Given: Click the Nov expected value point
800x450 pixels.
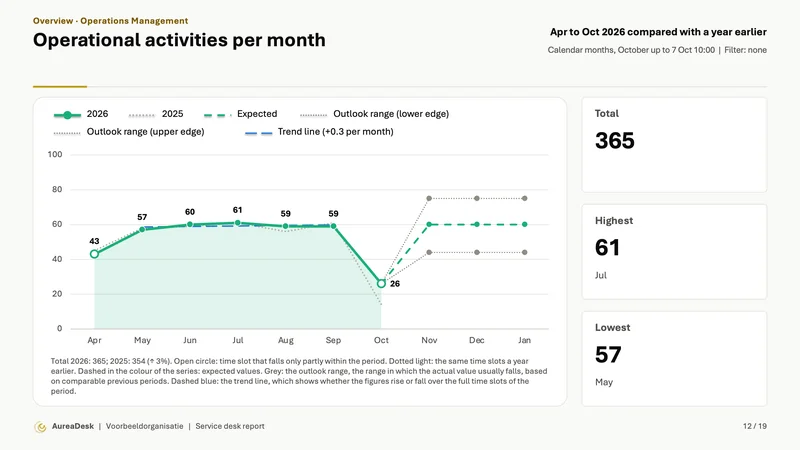Looking at the screenshot, I should (x=429, y=224).
